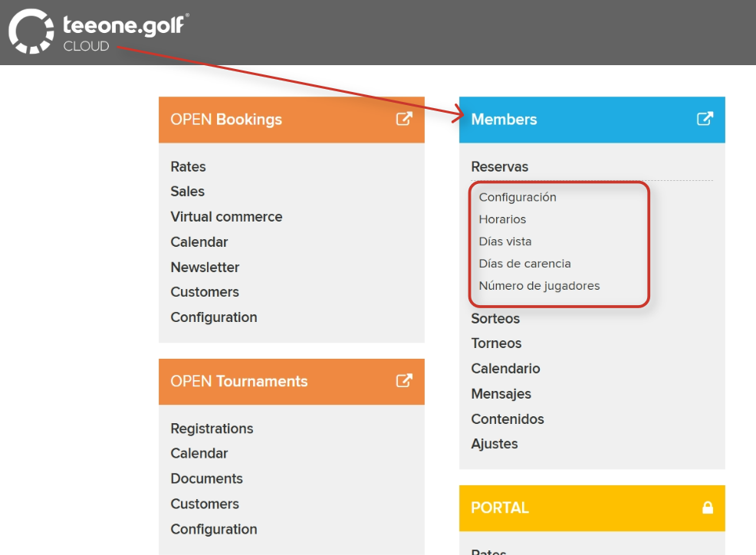The height and width of the screenshot is (555, 756).
Task: Open external link icon on OPEN Bookings
Action: point(404,119)
